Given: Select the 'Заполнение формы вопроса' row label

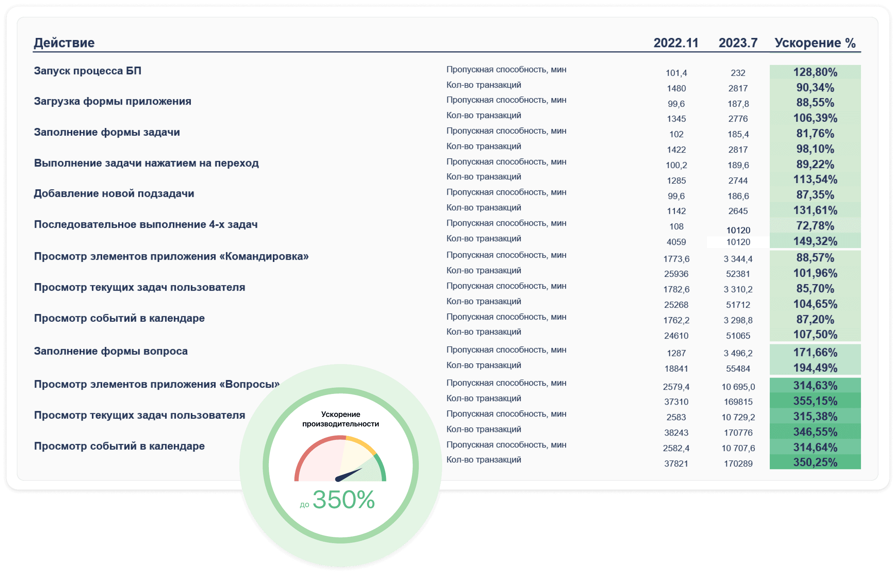Looking at the screenshot, I should click(x=111, y=351).
